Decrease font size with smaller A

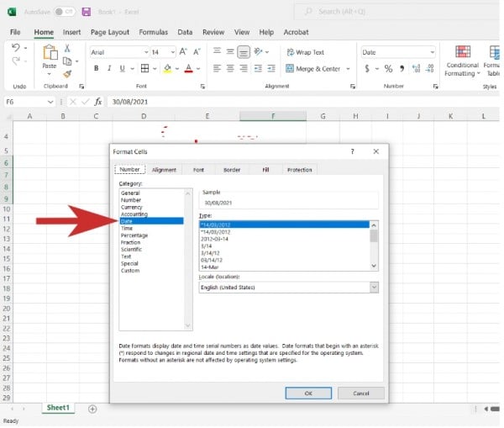[197, 52]
